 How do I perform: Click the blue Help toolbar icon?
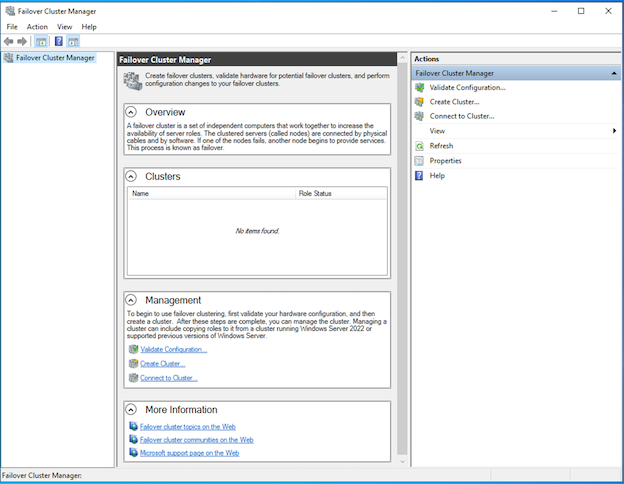pyautogui.click(x=58, y=41)
